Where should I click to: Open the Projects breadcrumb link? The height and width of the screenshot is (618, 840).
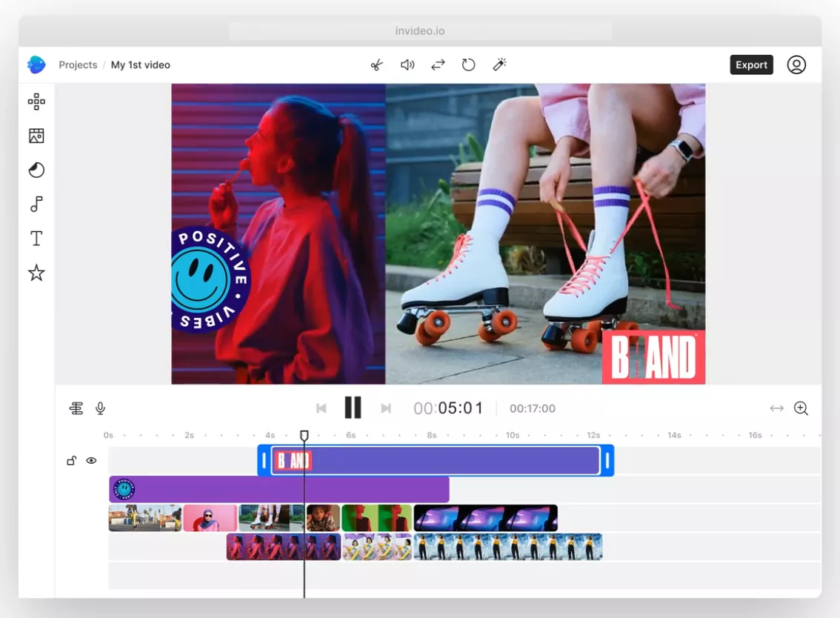(x=78, y=65)
